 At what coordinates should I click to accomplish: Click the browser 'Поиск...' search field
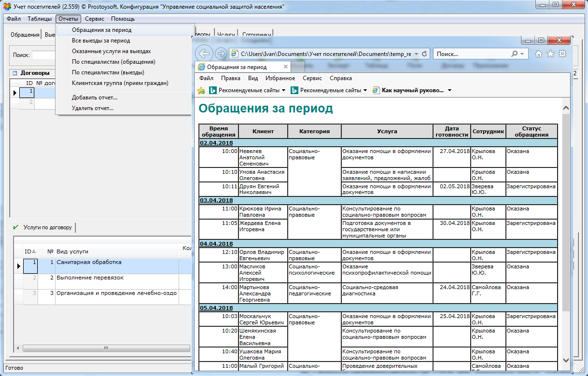471,54
